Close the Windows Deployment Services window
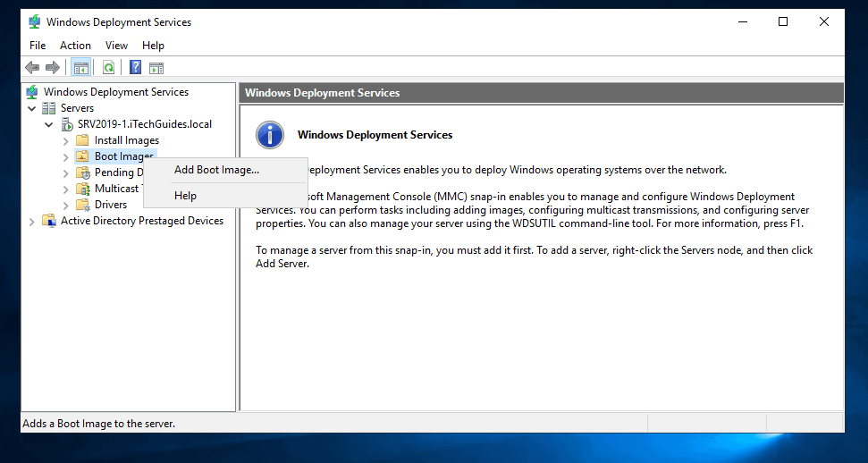The height and width of the screenshot is (463, 868). point(823,21)
